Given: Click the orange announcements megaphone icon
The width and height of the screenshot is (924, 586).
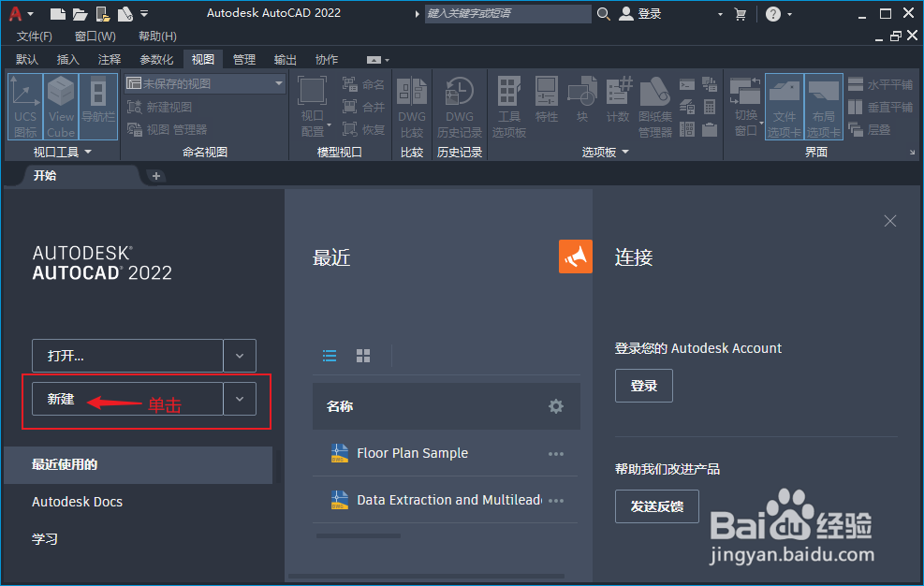Looking at the screenshot, I should tap(576, 256).
